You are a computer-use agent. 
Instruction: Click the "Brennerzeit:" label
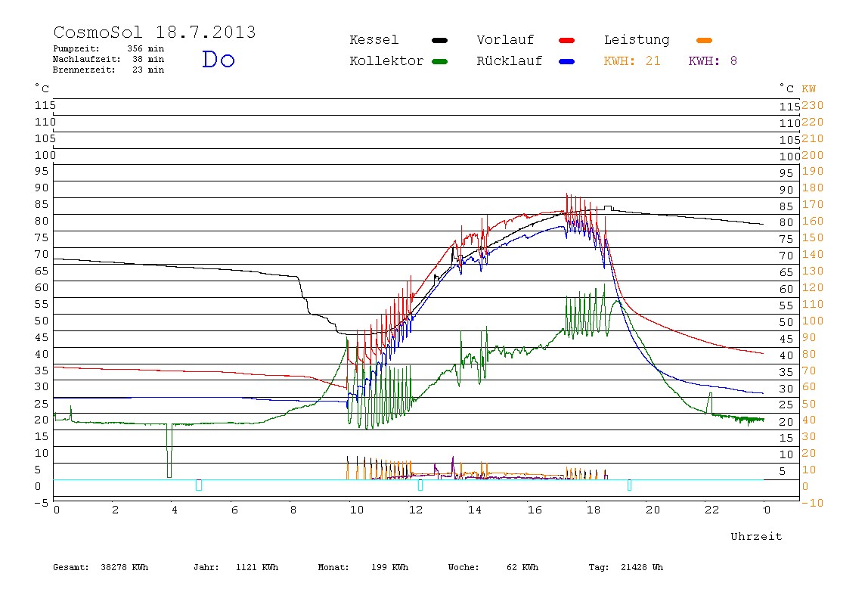click(x=84, y=70)
